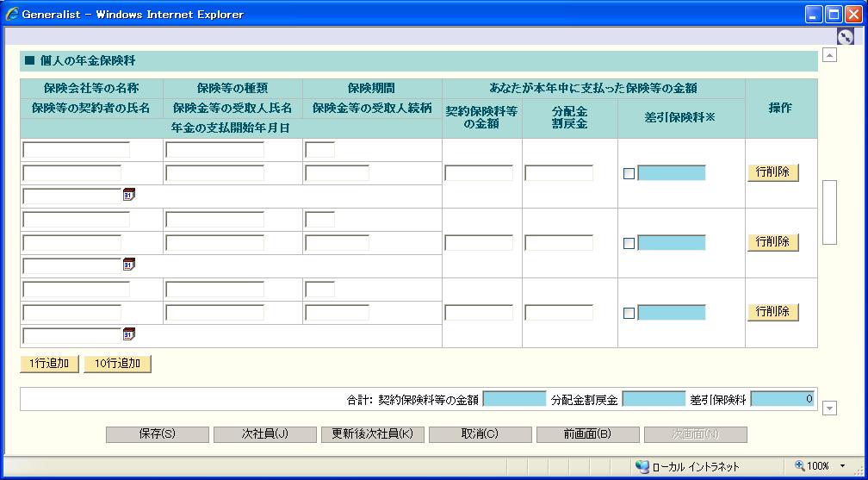Click pension start date field, second row
This screenshot has width=868, height=480.
pos(72,266)
